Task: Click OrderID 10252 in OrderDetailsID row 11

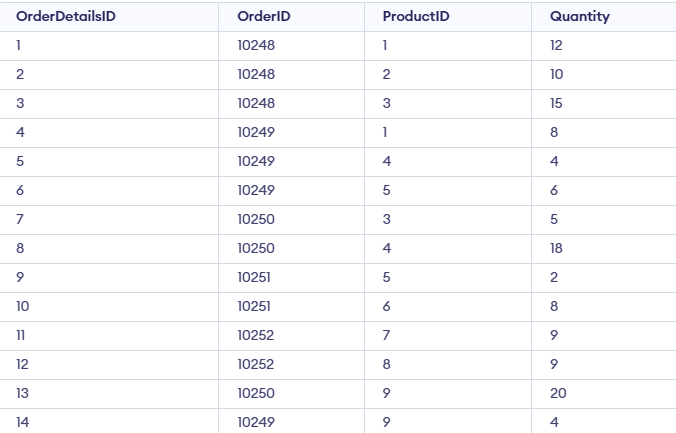Action: pos(255,335)
